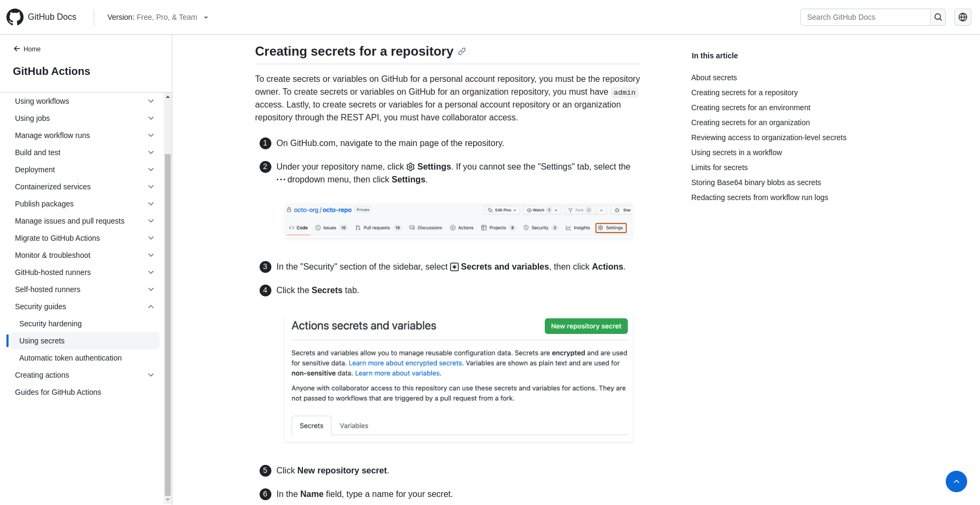Click the GitHub Octocat logo

click(x=15, y=17)
